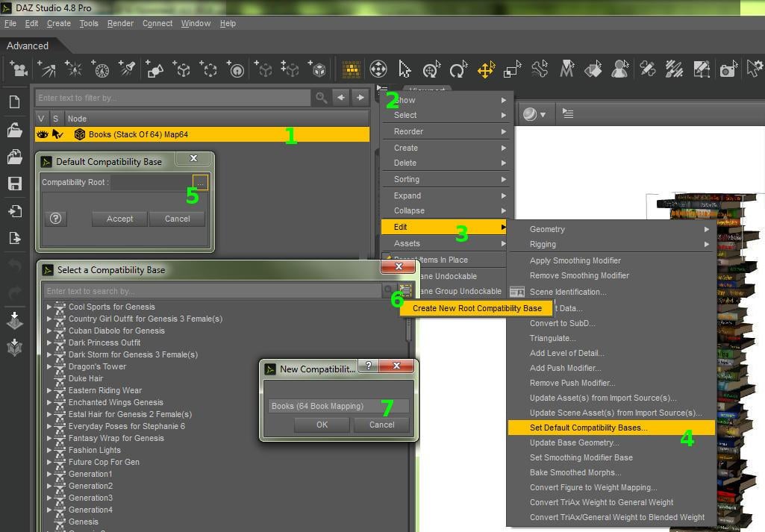The width and height of the screenshot is (765, 532).
Task: Click the name field reading Books (64 Book Mapping)
Action: [x=339, y=406]
